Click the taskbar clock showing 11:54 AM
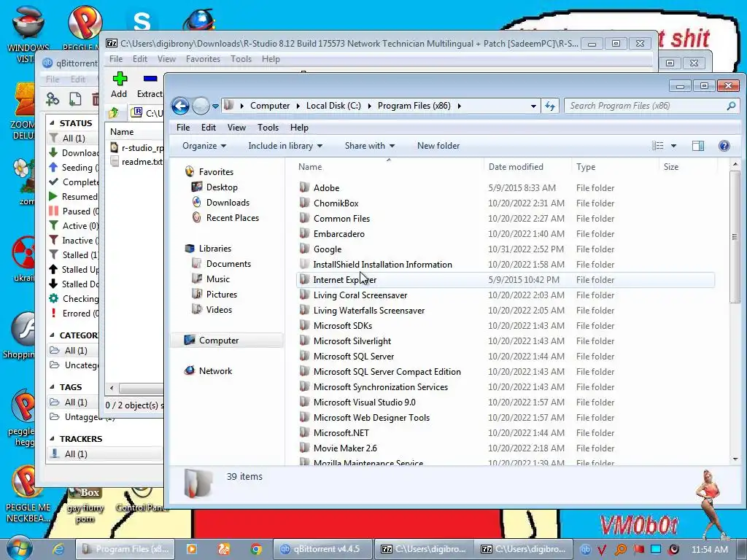747x560 pixels. [x=710, y=549]
